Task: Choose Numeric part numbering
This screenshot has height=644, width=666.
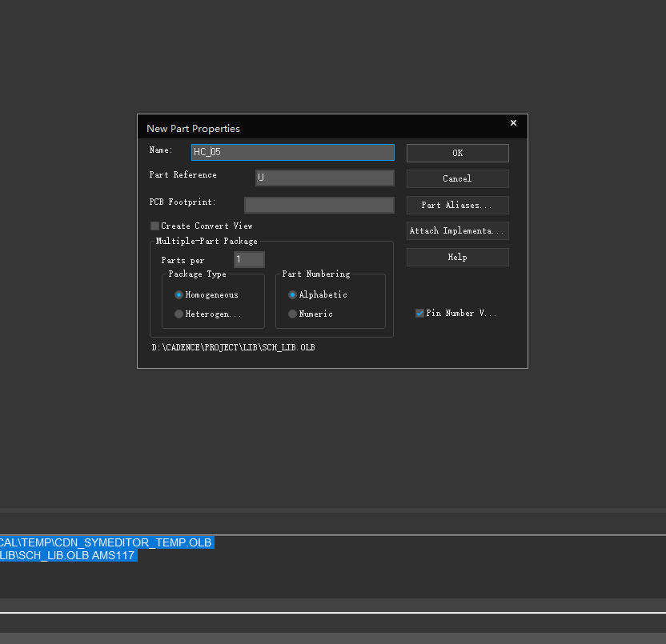Action: 292,314
